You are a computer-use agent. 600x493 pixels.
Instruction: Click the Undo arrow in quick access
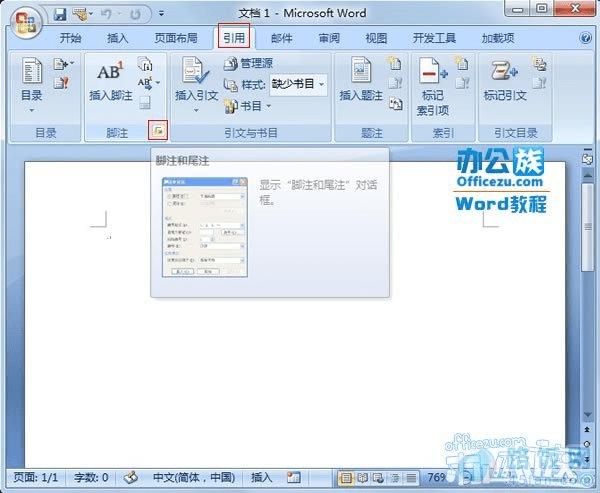[x=106, y=15]
